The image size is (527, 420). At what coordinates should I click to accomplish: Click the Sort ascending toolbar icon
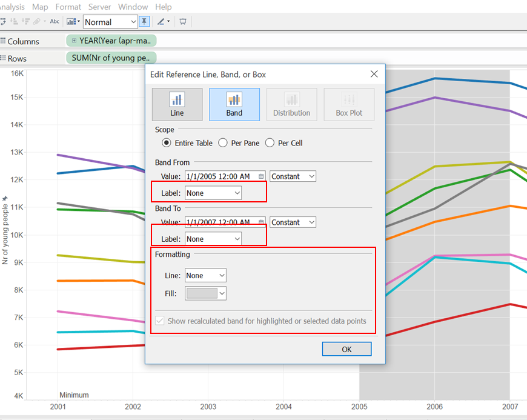(14, 22)
